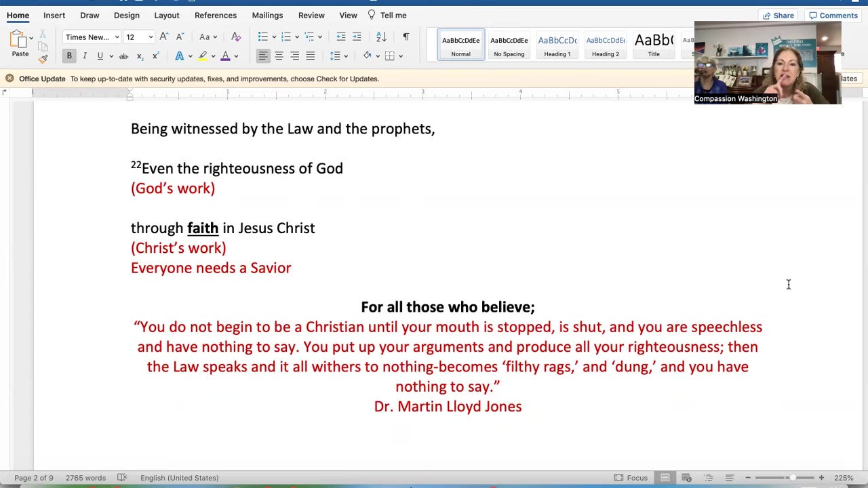
Task: Open the Insert tab
Action: coord(54,15)
